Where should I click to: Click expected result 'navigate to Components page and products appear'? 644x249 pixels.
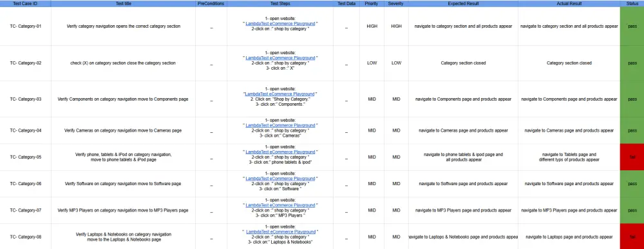(463, 99)
